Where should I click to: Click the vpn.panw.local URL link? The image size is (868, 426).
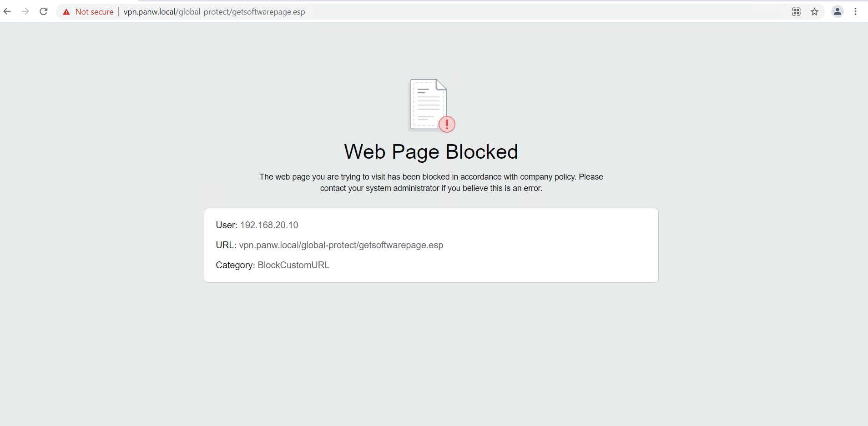[341, 245]
